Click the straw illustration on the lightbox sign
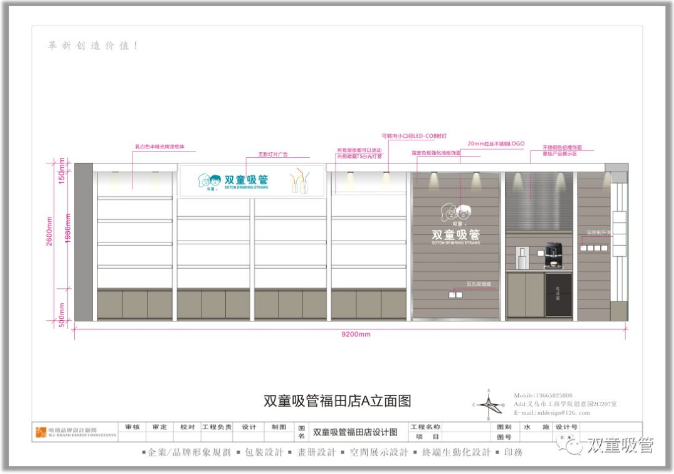 tap(297, 182)
